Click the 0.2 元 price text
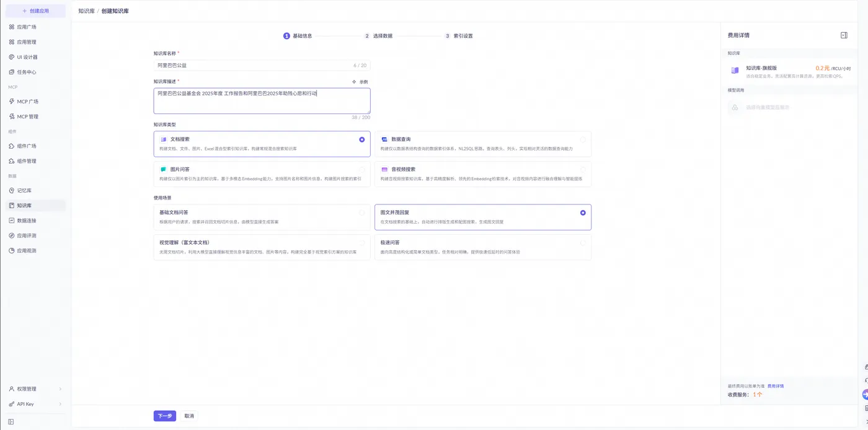Screen dimensions: 868x430 [x=822, y=68]
